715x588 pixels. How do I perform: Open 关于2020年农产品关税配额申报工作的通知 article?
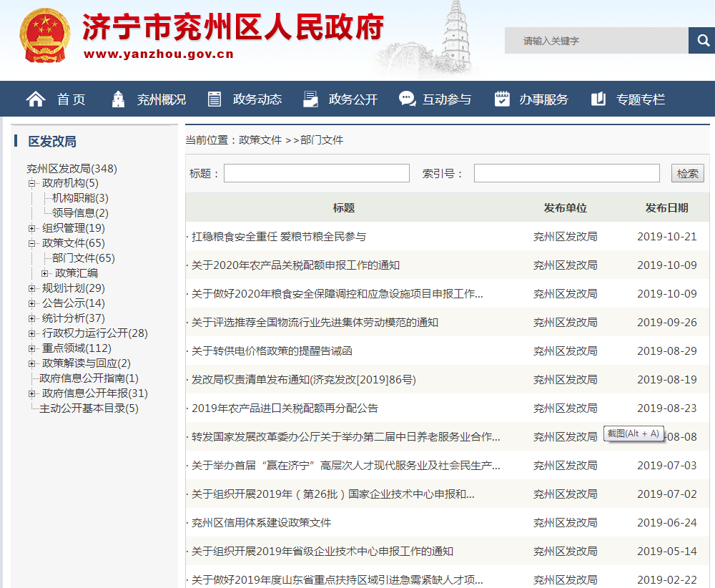tap(295, 265)
